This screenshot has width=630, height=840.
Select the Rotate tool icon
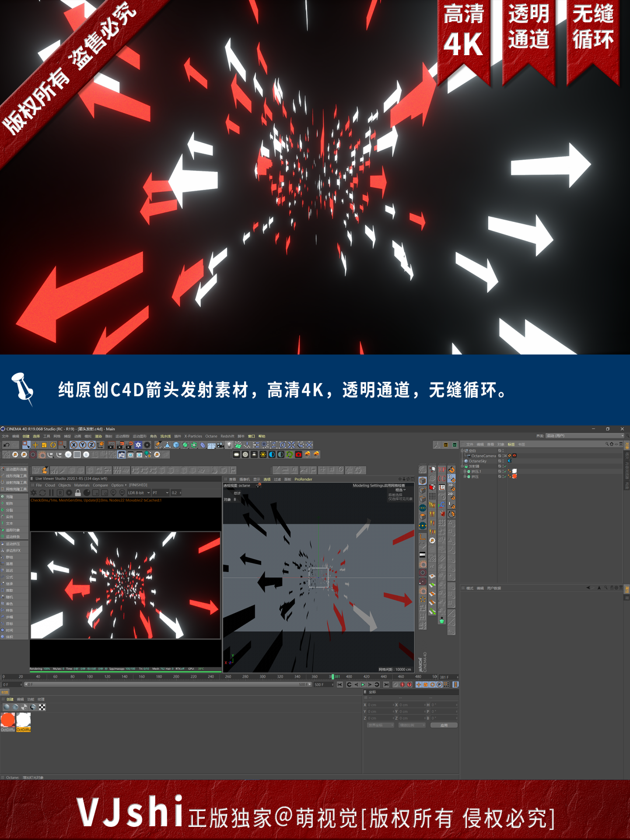tap(53, 445)
